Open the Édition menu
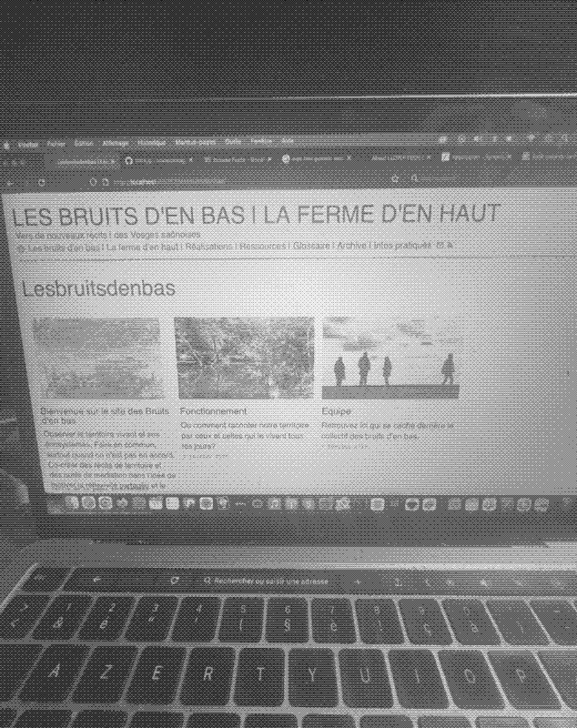This screenshot has width=577, height=728. pos(84,144)
